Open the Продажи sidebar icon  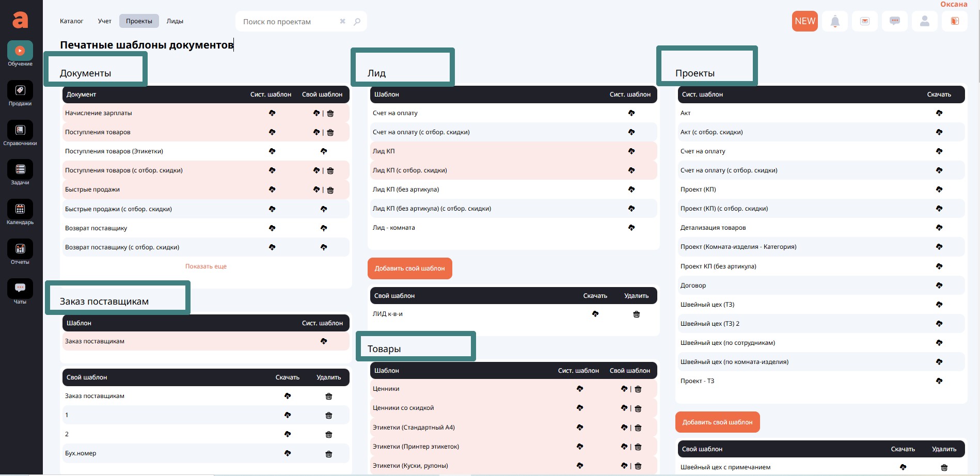click(x=20, y=91)
